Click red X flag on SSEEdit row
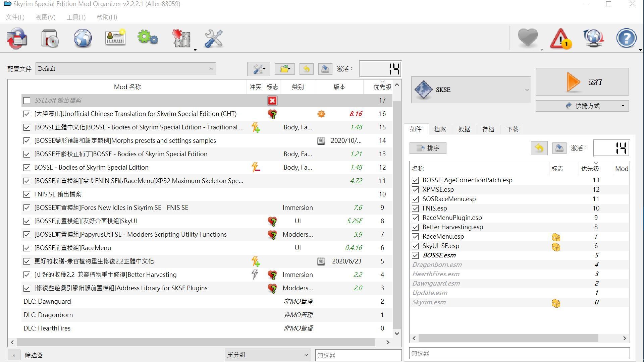The height and width of the screenshot is (362, 644). (272, 101)
